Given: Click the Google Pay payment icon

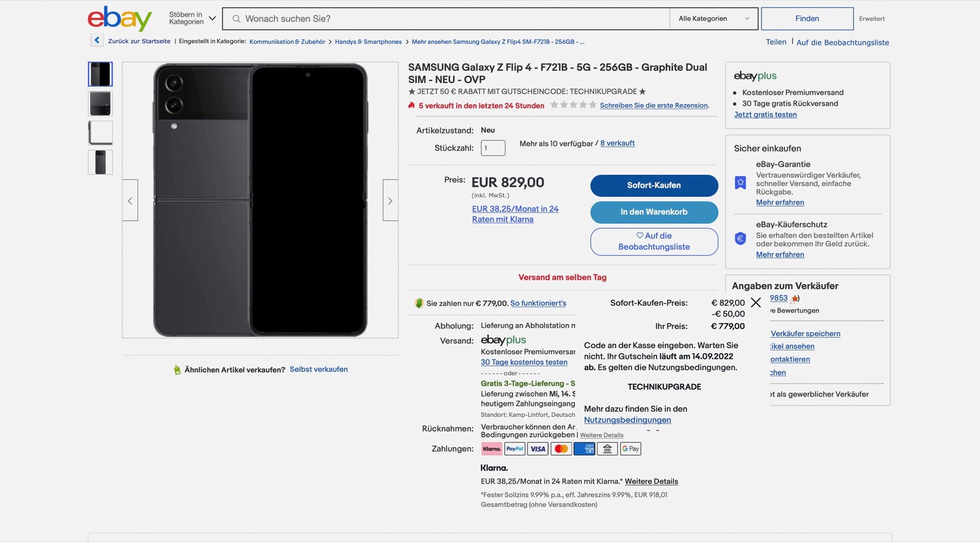Looking at the screenshot, I should pos(630,449).
